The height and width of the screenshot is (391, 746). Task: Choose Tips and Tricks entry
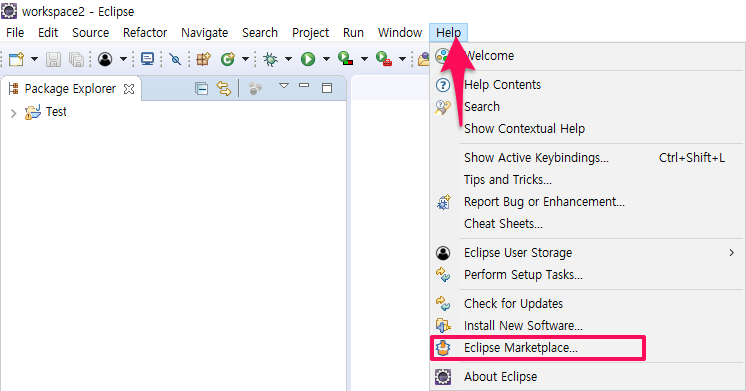pyautogui.click(x=588, y=179)
